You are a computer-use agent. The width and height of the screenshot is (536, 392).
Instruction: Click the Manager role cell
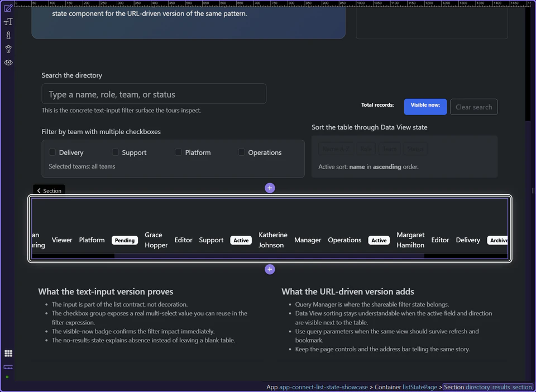click(308, 240)
